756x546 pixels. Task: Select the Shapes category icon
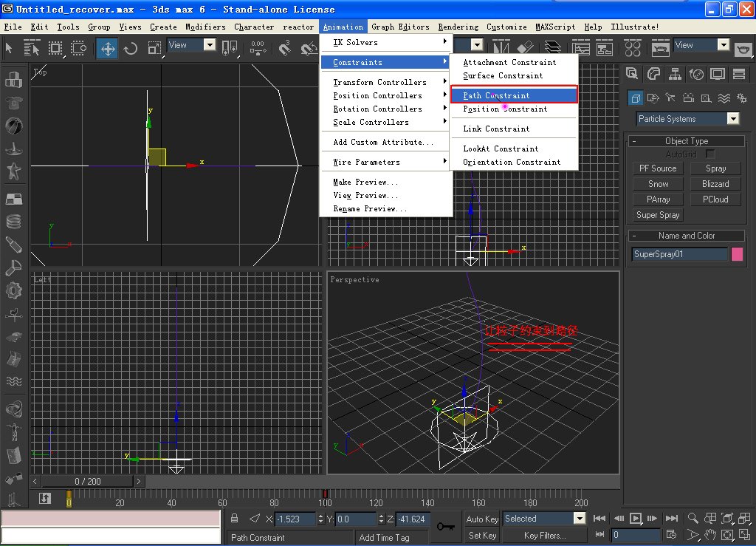(653, 98)
